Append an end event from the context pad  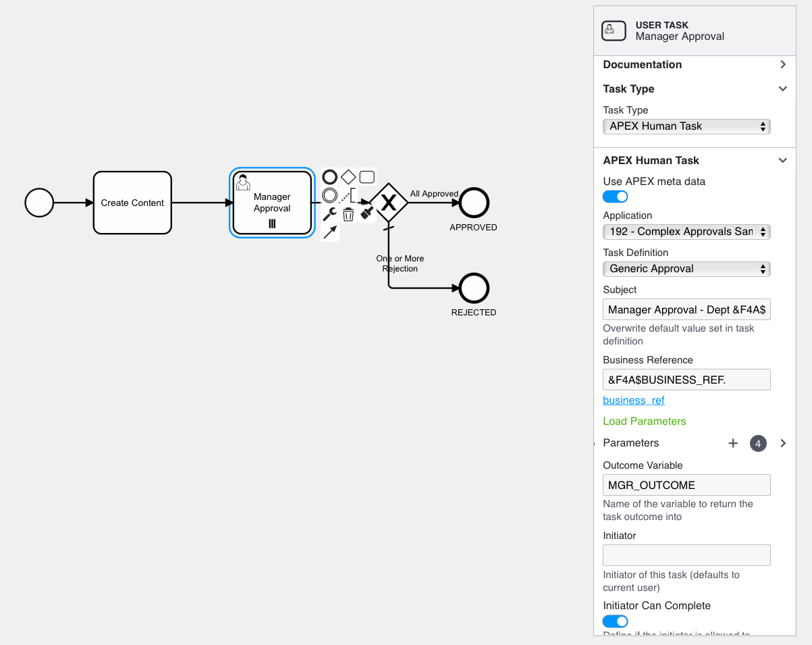pos(329,177)
